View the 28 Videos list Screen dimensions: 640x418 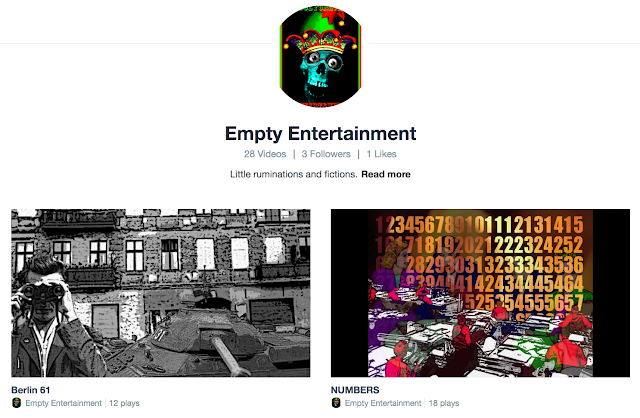(x=265, y=154)
